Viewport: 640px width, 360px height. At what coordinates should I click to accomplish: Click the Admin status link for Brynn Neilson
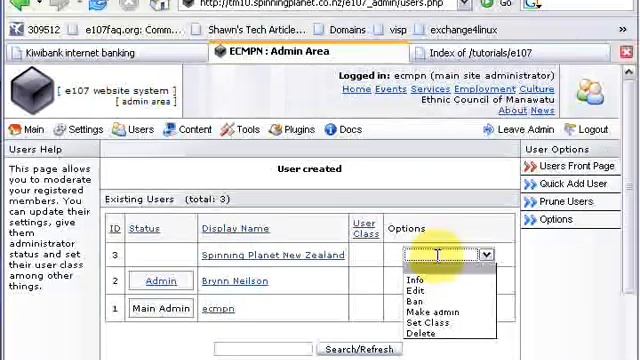161,281
